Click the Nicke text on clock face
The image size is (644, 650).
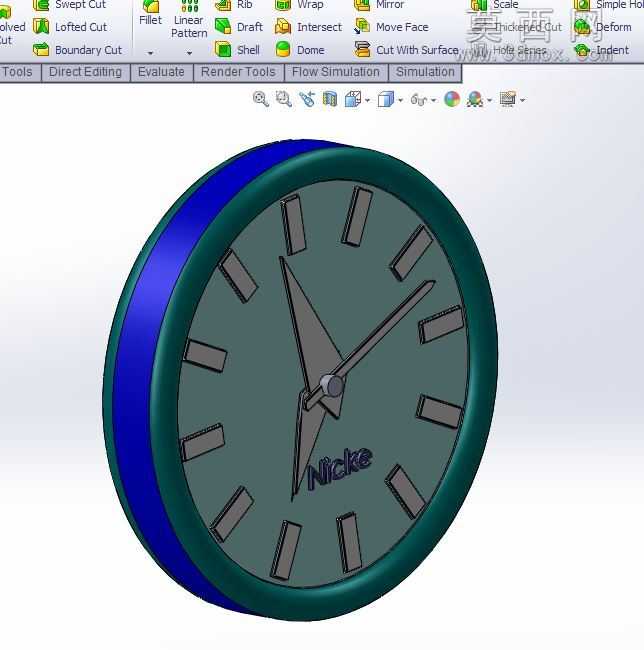click(340, 466)
